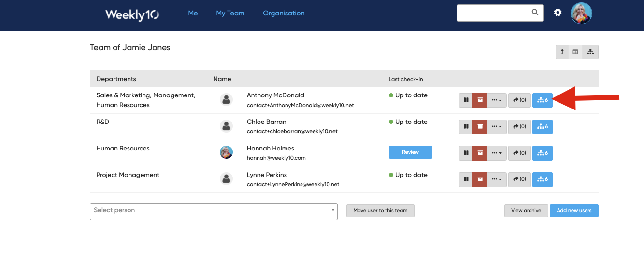Screen dimensions: 644x272
Task: Click the Departments column header
Action: (x=116, y=79)
